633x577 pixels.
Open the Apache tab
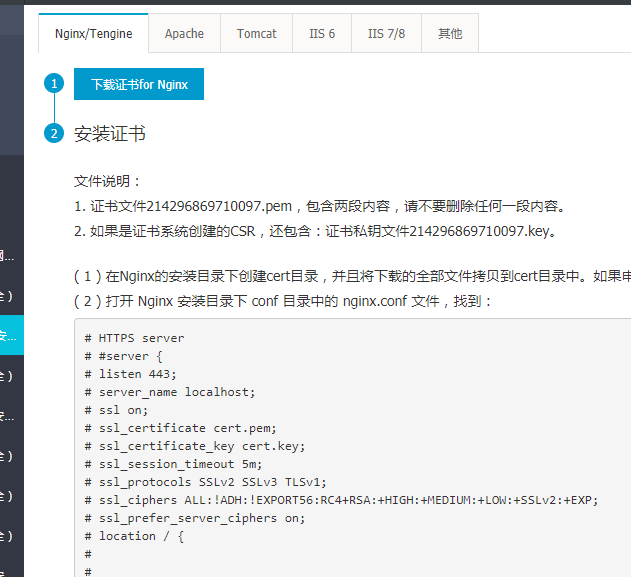click(184, 34)
